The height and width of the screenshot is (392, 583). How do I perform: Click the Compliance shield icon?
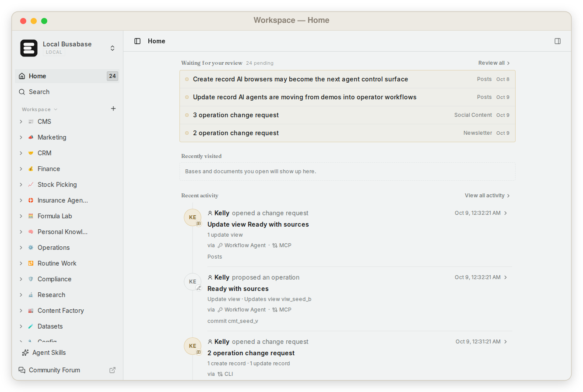pyautogui.click(x=31, y=279)
